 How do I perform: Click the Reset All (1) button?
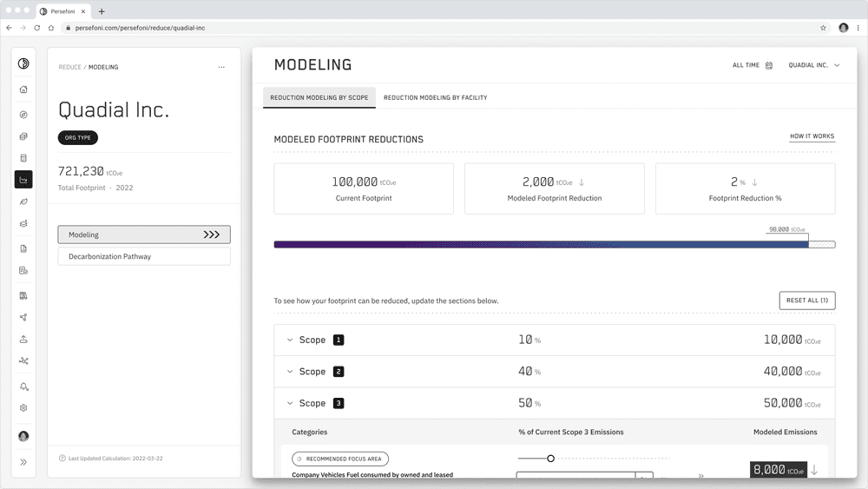[x=806, y=301]
